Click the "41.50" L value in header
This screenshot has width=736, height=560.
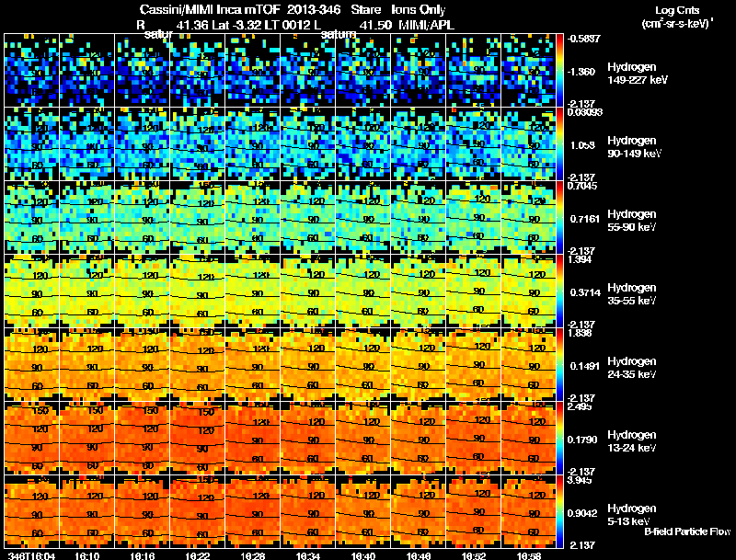375,26
